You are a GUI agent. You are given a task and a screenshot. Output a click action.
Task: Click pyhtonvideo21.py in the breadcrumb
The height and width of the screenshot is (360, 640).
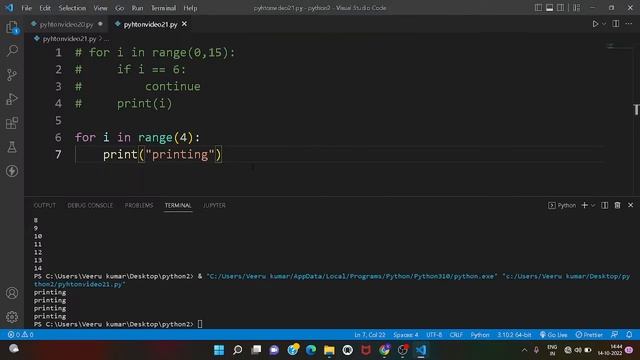[69, 39]
